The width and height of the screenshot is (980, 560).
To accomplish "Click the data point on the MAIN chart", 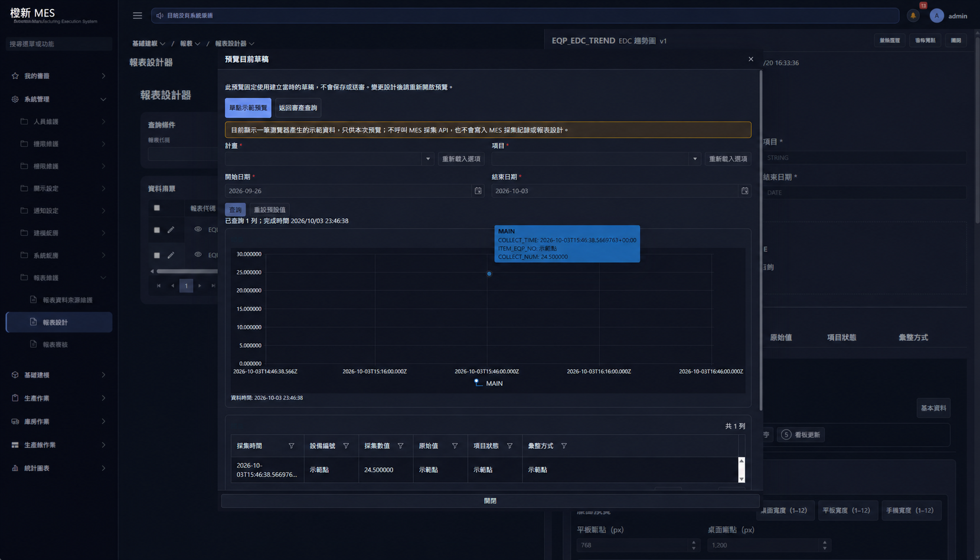I will coord(489,274).
